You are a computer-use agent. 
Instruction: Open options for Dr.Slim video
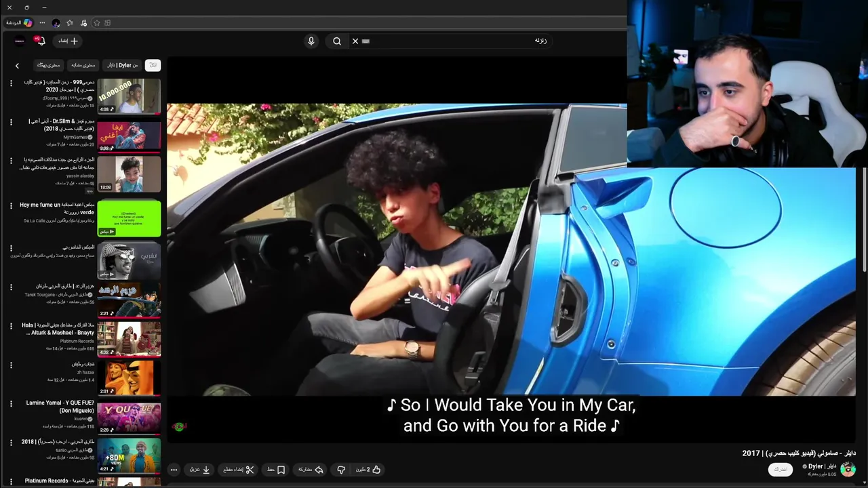click(x=11, y=122)
